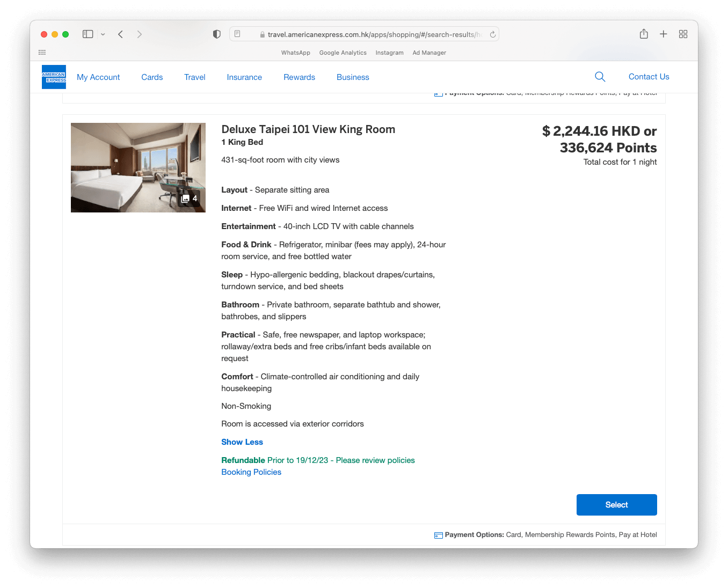Open the WhatsApp bookmark
Viewport: 728px width, 588px height.
pyautogui.click(x=296, y=53)
